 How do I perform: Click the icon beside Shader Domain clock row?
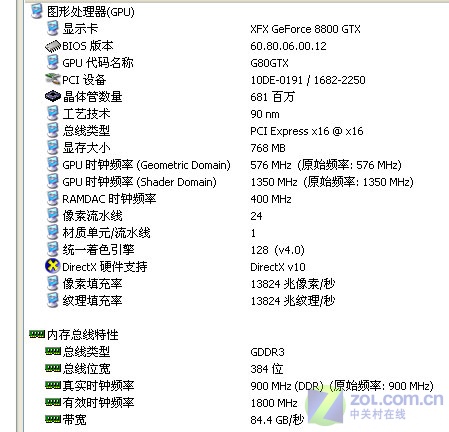52,181
